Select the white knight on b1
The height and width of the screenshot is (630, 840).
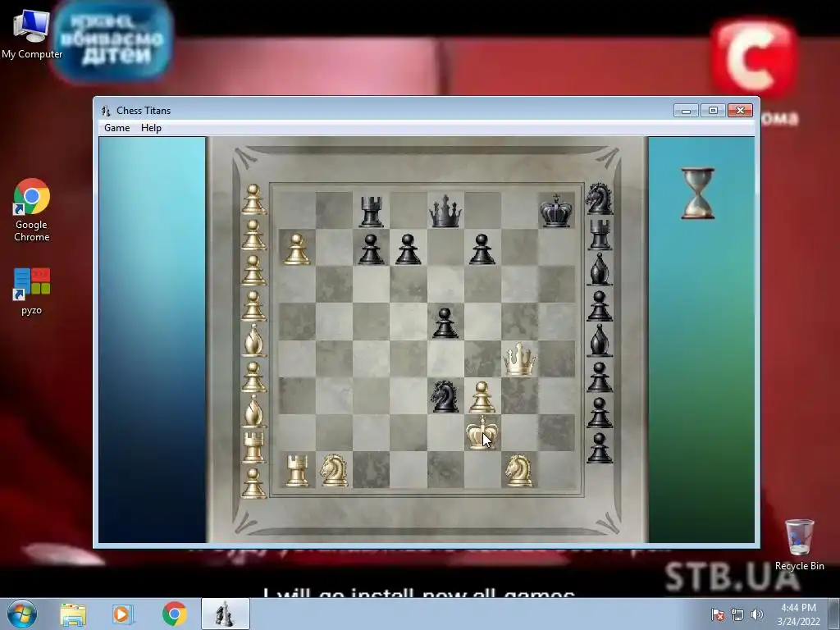click(x=334, y=470)
